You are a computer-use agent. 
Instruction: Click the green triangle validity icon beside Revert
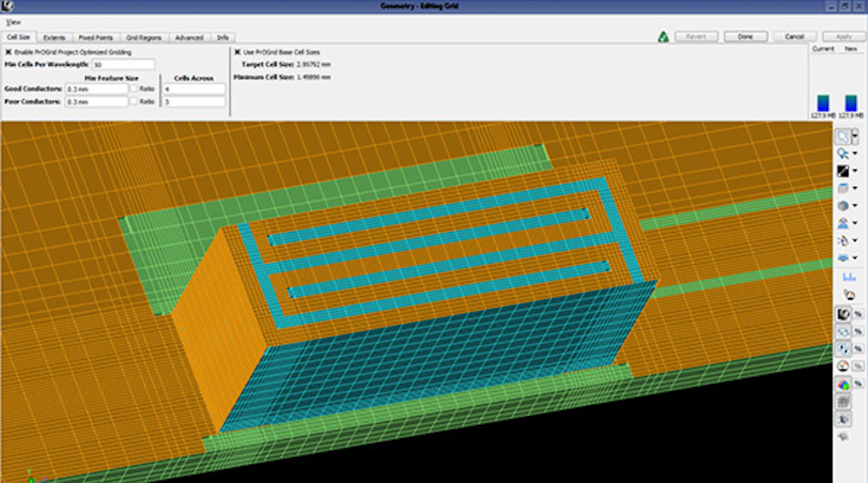coord(661,37)
